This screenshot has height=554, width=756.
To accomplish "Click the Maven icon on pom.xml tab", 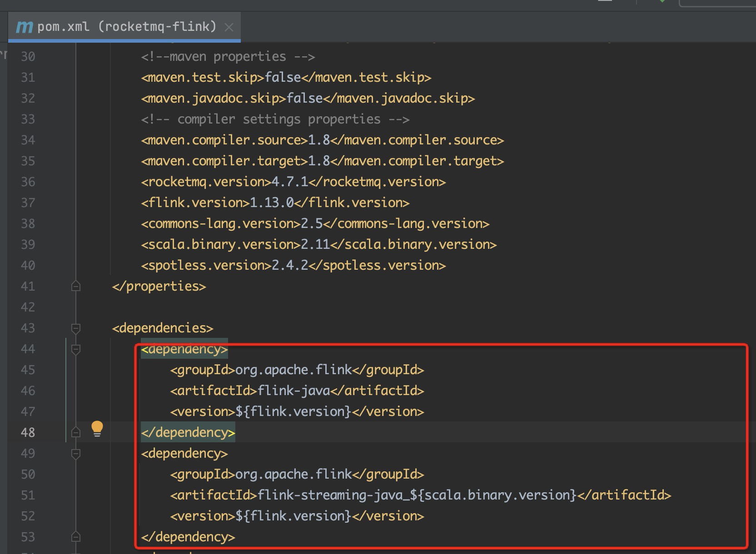I will (x=24, y=27).
